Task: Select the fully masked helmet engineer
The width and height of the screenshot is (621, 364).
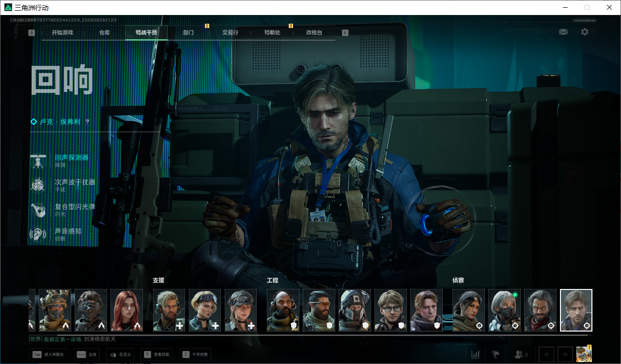Action: click(x=355, y=310)
